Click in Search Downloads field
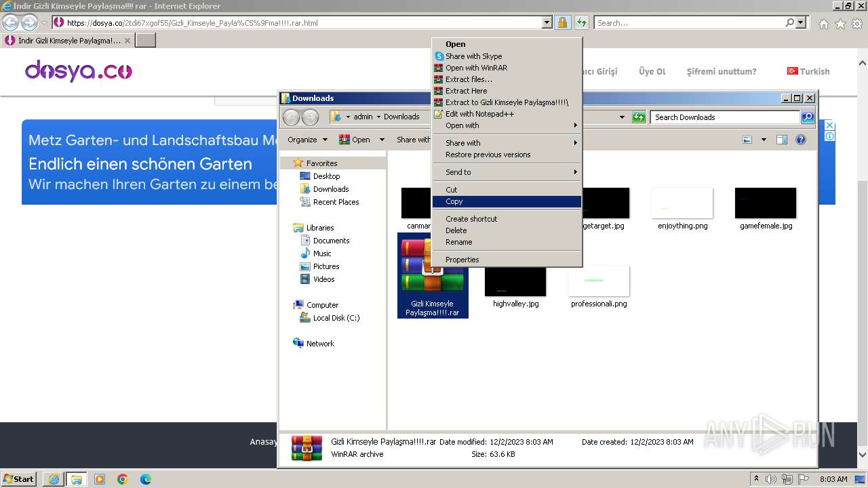This screenshot has width=868, height=488. [725, 117]
